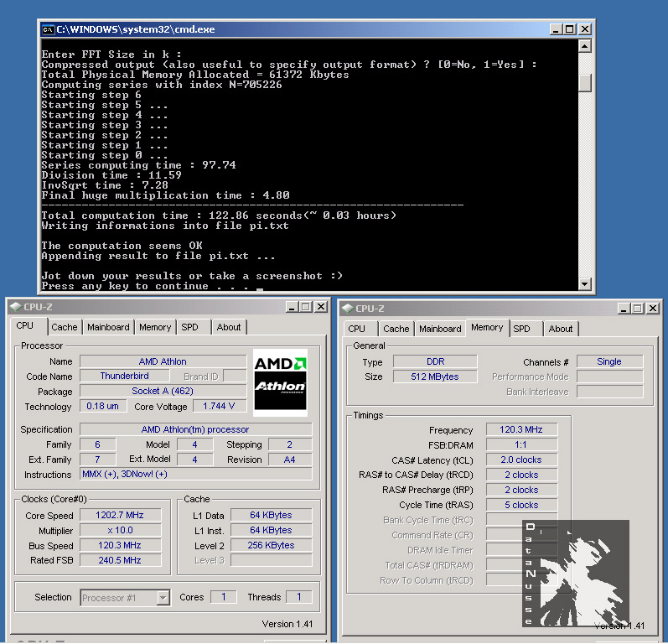
Task: Click the Rated FSB value 240.5 MHz
Action: point(120,560)
